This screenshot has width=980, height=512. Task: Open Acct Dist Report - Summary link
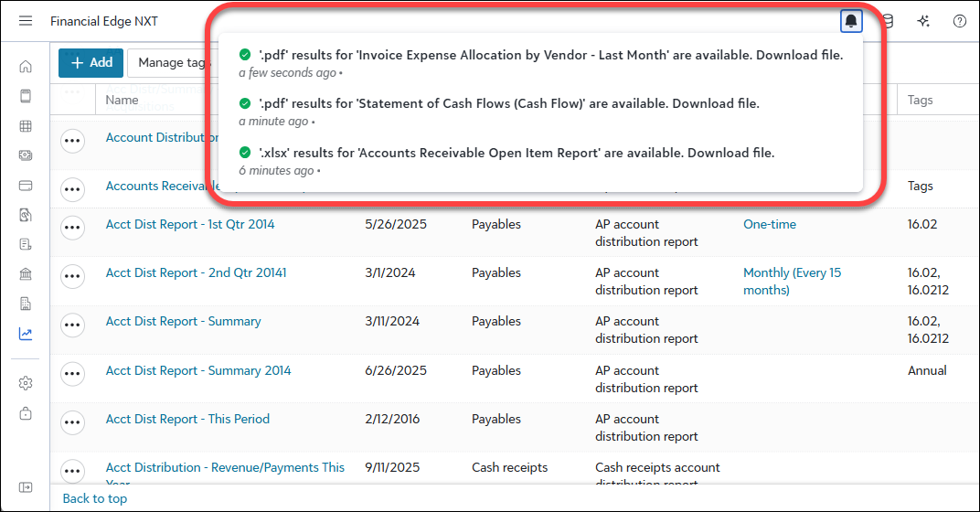pos(183,321)
